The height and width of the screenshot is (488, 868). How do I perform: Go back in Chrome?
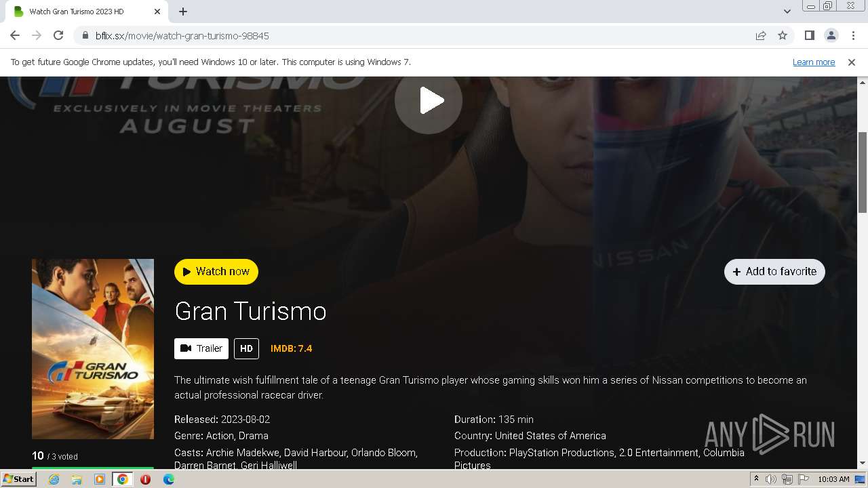[x=15, y=35]
